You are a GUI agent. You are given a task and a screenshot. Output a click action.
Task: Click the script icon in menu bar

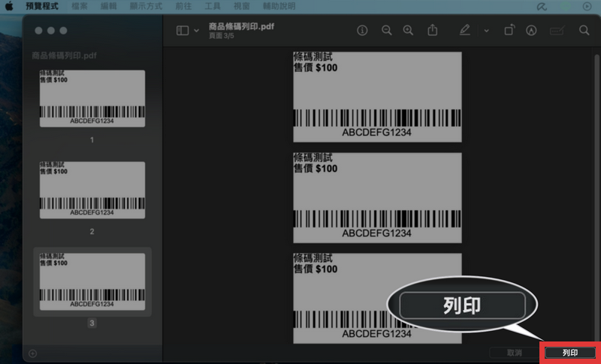(542, 6)
